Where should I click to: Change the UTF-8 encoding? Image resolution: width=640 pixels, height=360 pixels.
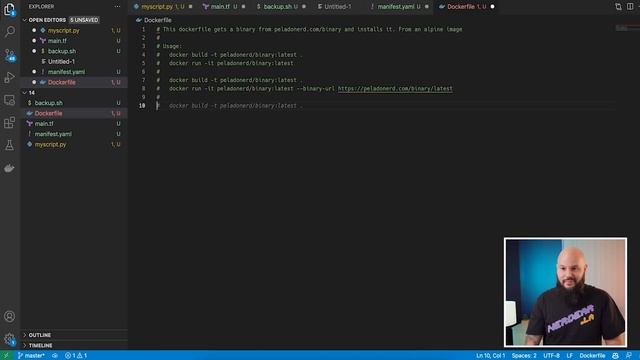click(551, 356)
